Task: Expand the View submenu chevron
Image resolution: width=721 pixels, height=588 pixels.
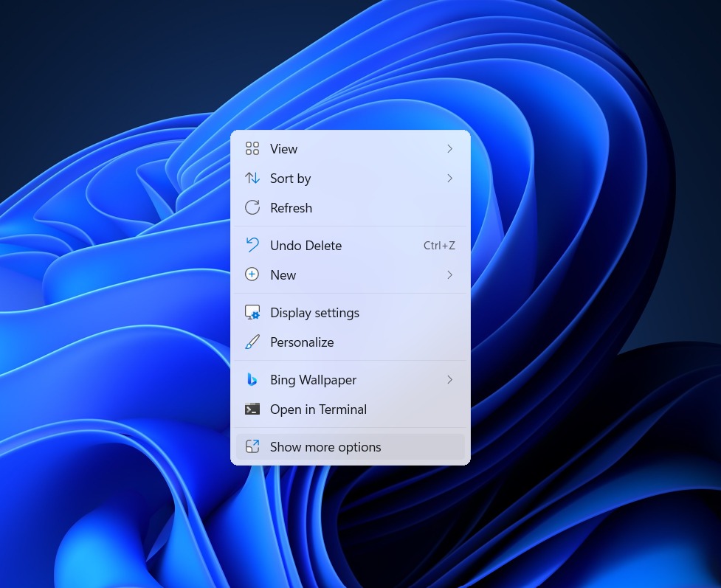Action: pos(449,148)
